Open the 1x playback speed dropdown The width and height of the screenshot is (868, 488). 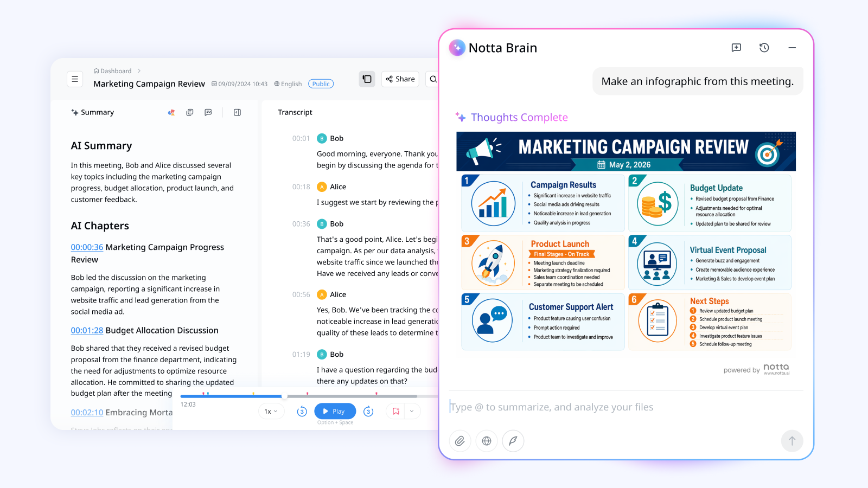271,412
